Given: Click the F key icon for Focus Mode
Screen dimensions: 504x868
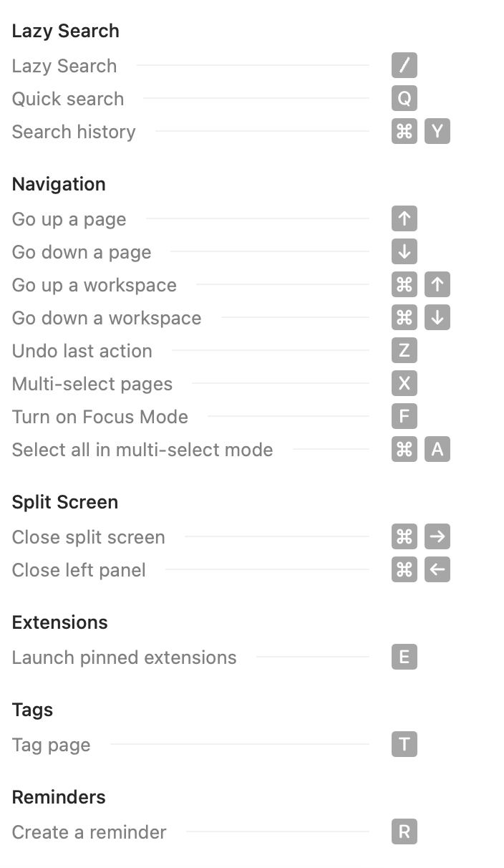Looking at the screenshot, I should 404,417.
